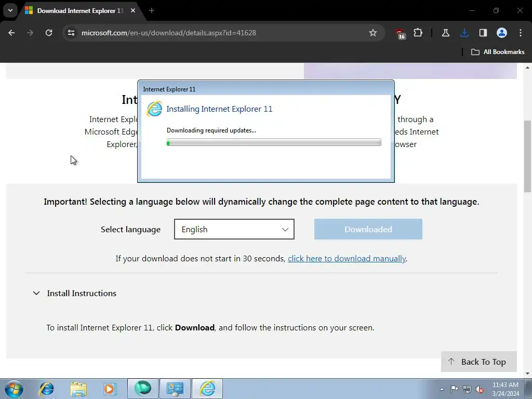532x399 pixels.
Task: Show hidden system tray icons
Action: (442, 389)
